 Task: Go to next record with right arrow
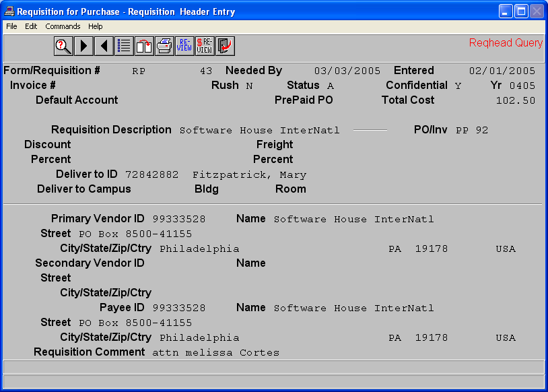(x=83, y=46)
